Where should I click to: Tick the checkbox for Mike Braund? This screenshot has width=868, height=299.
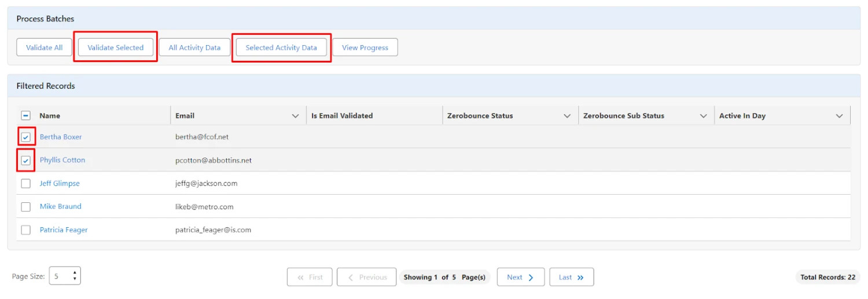[x=26, y=207]
